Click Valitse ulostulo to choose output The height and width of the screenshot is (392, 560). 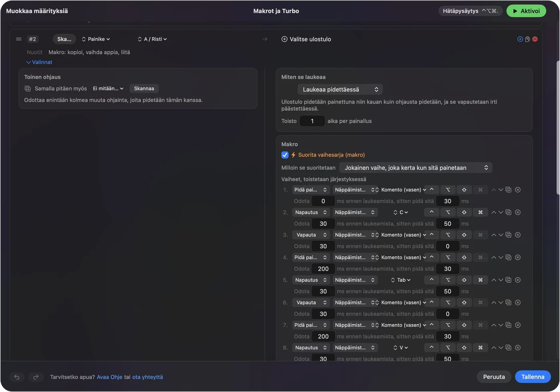(306, 39)
